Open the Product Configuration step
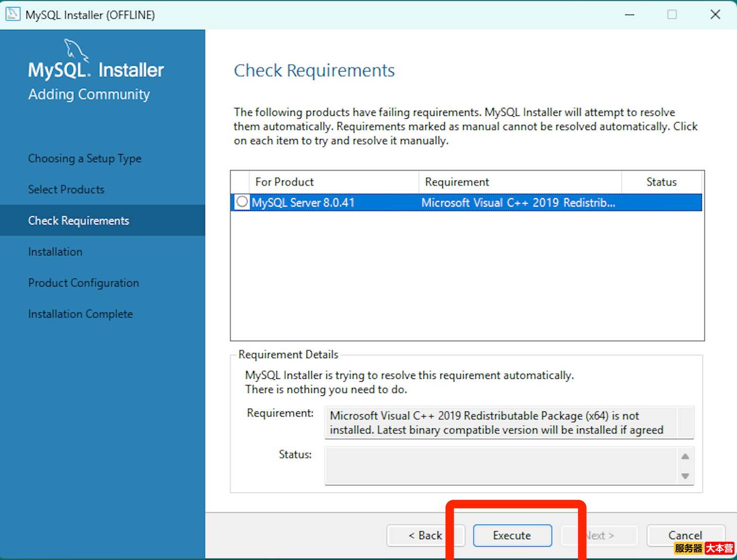This screenshot has width=737, height=560. tap(84, 283)
